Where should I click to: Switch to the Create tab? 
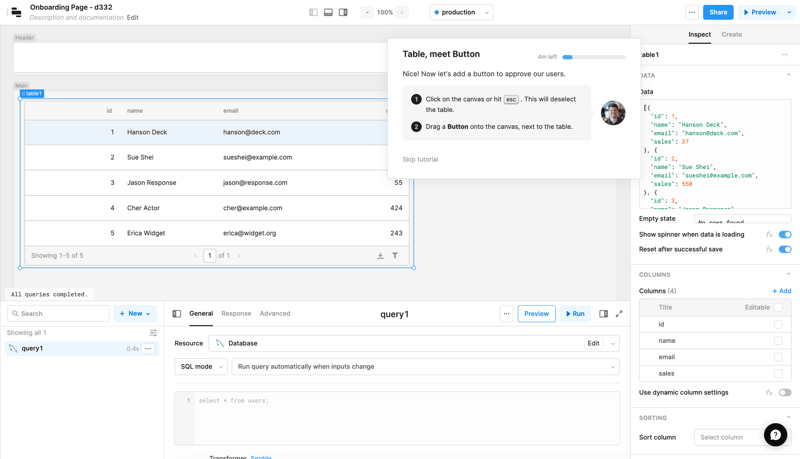(732, 35)
